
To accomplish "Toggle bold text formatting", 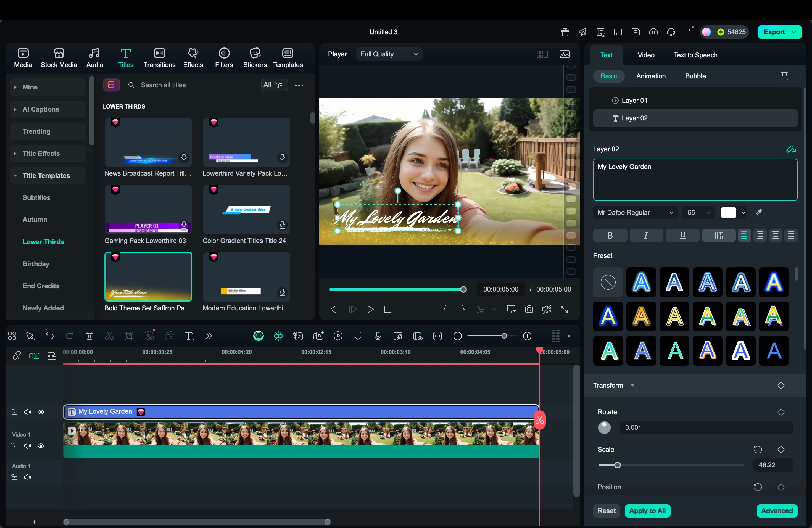I will (610, 235).
